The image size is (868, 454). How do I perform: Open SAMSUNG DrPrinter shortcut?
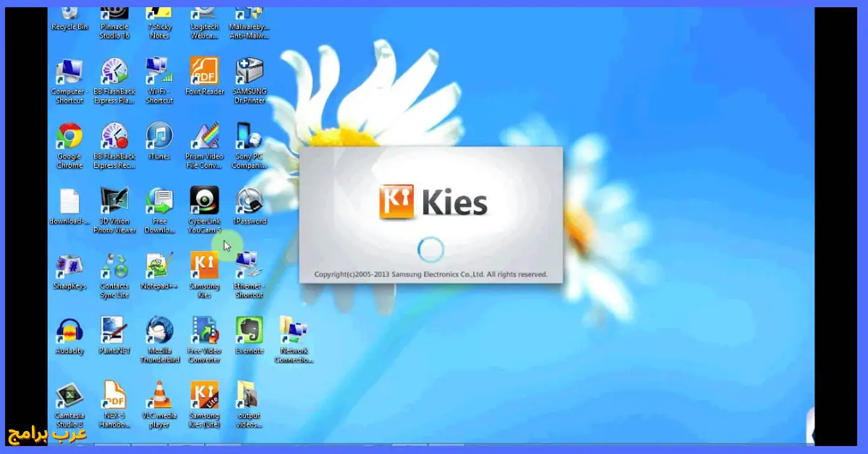pyautogui.click(x=250, y=81)
